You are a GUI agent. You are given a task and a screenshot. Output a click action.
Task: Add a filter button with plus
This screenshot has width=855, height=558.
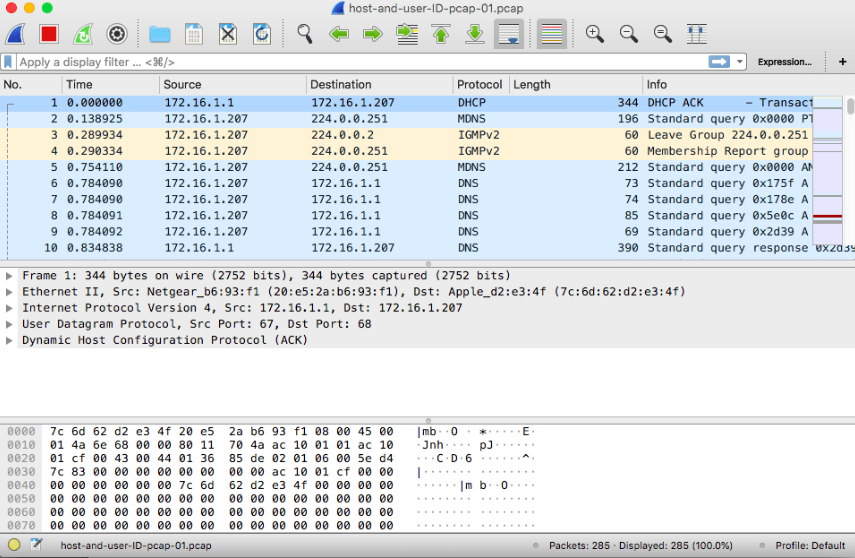(842, 62)
